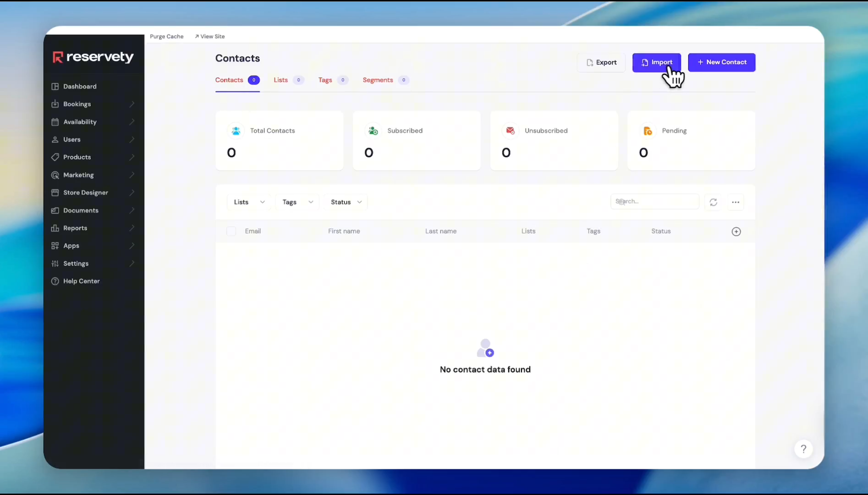Screen dimensions: 868x495
Task: Click the Settings sliders icon
Action: [55, 264]
